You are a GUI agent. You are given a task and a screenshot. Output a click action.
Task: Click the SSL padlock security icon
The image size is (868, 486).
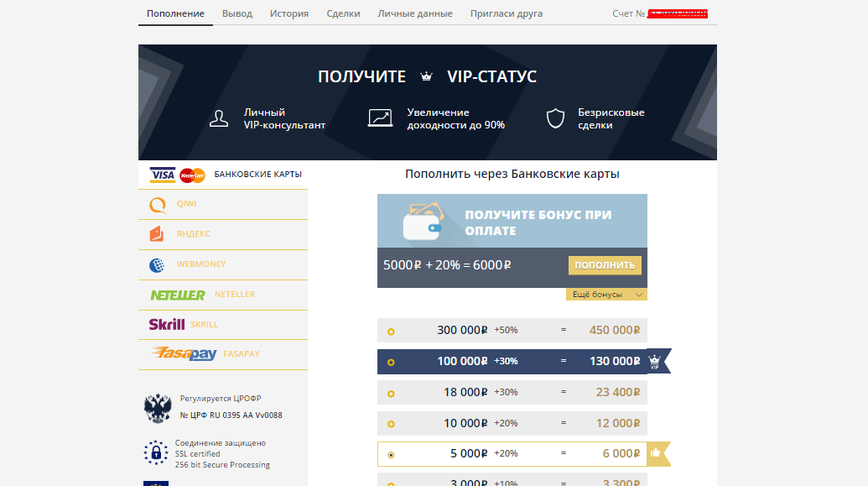(156, 452)
